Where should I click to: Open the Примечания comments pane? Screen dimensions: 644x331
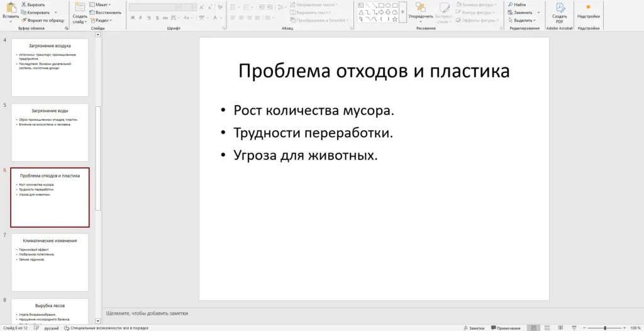pos(506,328)
